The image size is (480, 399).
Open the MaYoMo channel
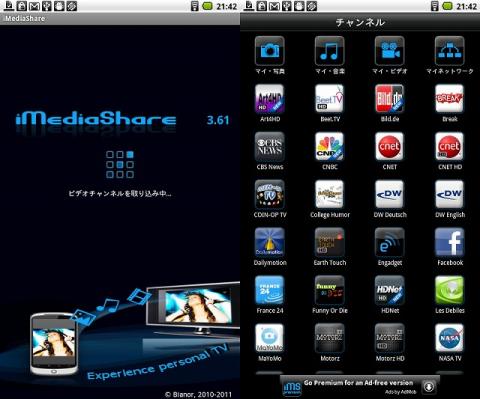[x=270, y=338]
